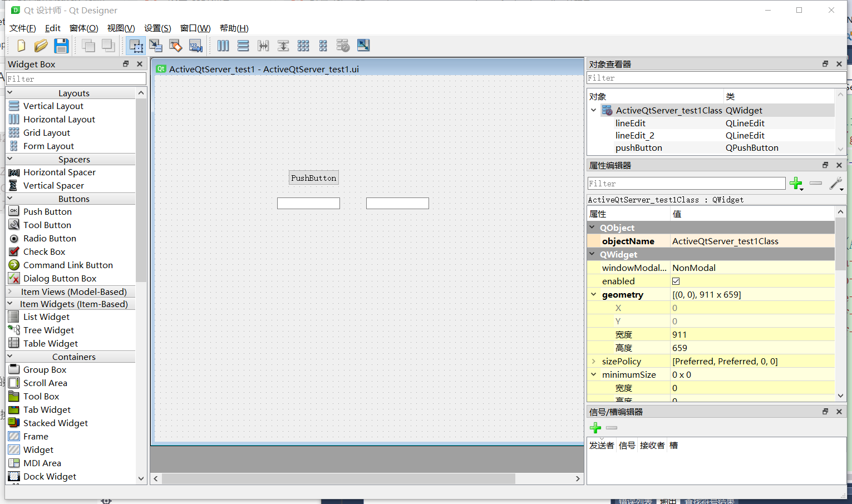Open the 窗口(W) menu
Viewport: 852px width, 504px height.
tap(195, 28)
